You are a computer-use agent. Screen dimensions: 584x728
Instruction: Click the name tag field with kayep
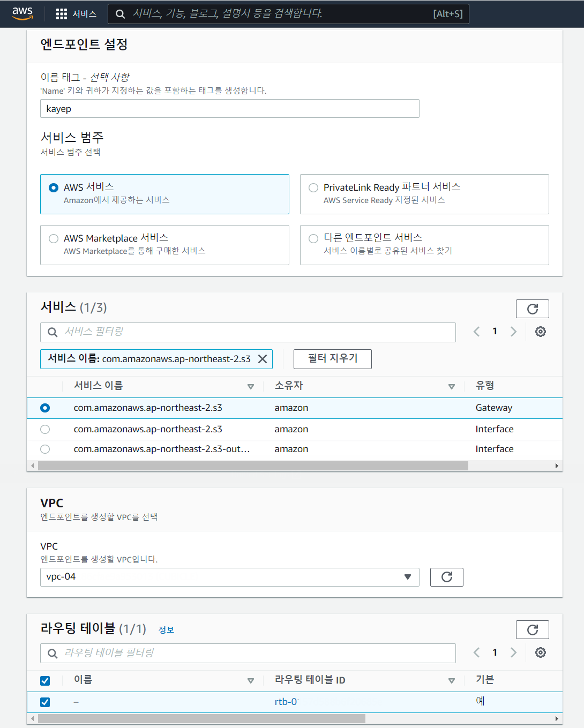pyautogui.click(x=229, y=109)
